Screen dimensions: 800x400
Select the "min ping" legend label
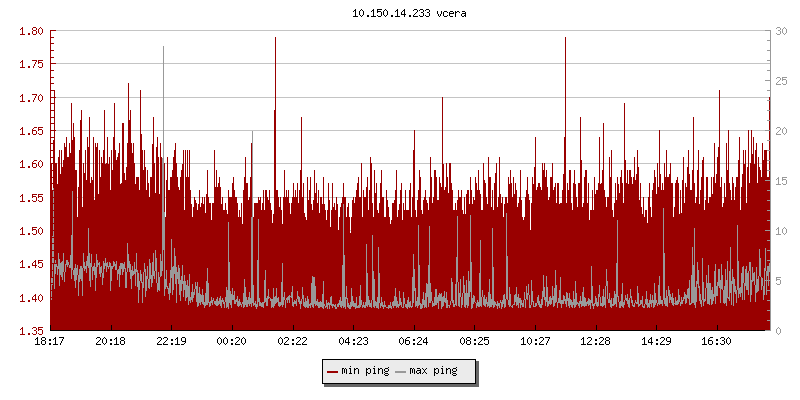[365, 371]
